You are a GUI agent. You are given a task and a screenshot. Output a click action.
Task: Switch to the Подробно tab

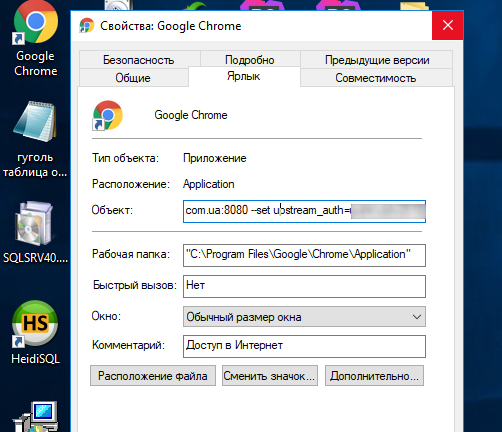pyautogui.click(x=250, y=60)
